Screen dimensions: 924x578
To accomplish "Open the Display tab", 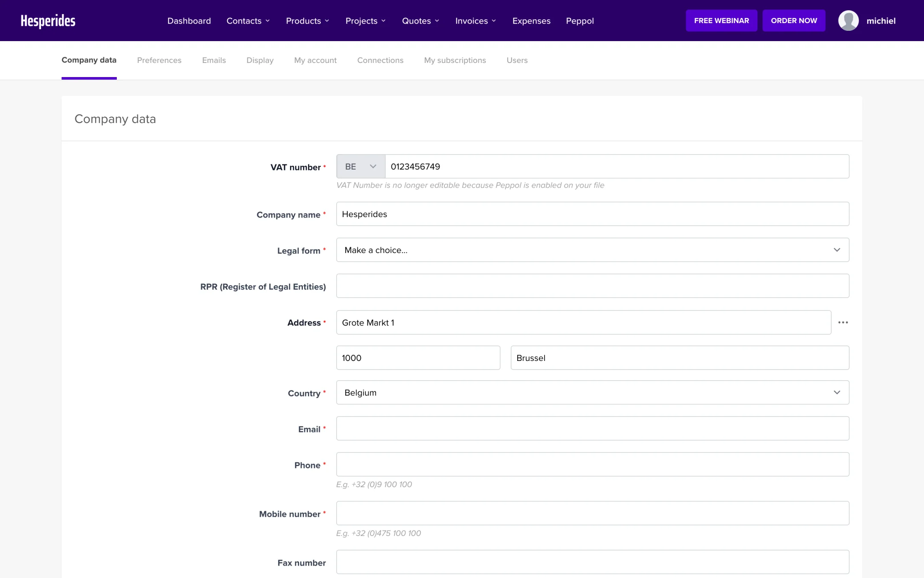I will click(x=260, y=60).
